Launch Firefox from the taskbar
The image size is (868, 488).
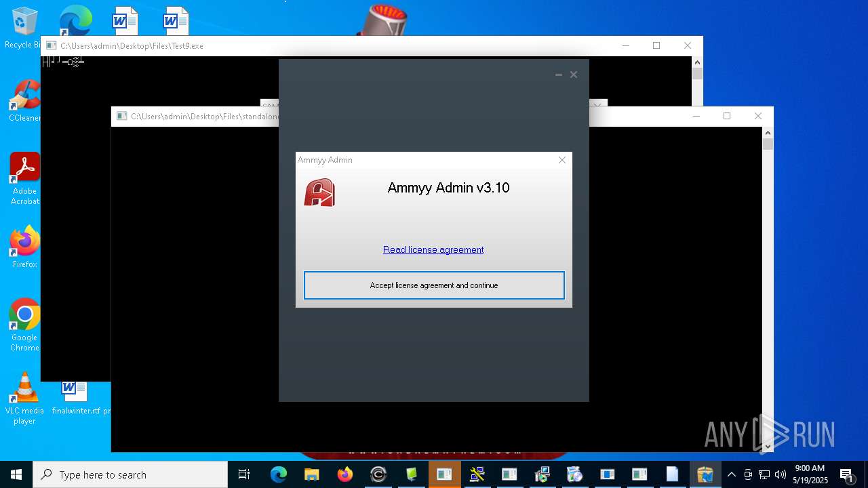click(344, 474)
